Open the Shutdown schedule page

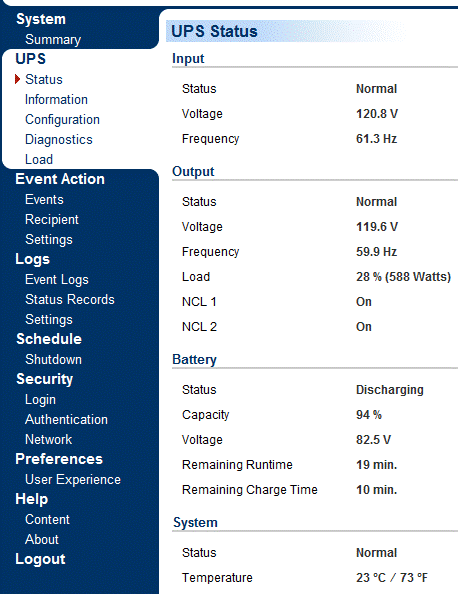pyautogui.click(x=53, y=359)
